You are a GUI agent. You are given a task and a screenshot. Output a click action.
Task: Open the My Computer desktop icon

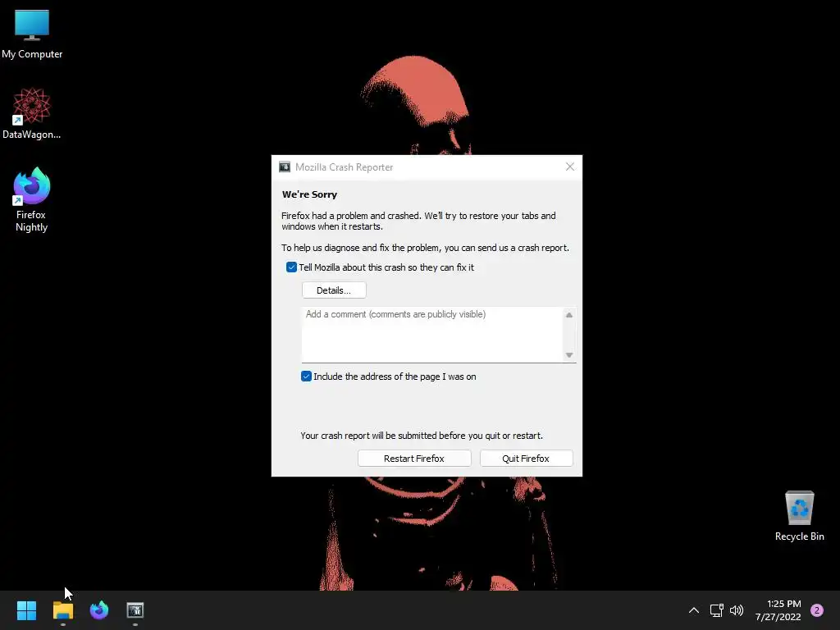coord(32,34)
